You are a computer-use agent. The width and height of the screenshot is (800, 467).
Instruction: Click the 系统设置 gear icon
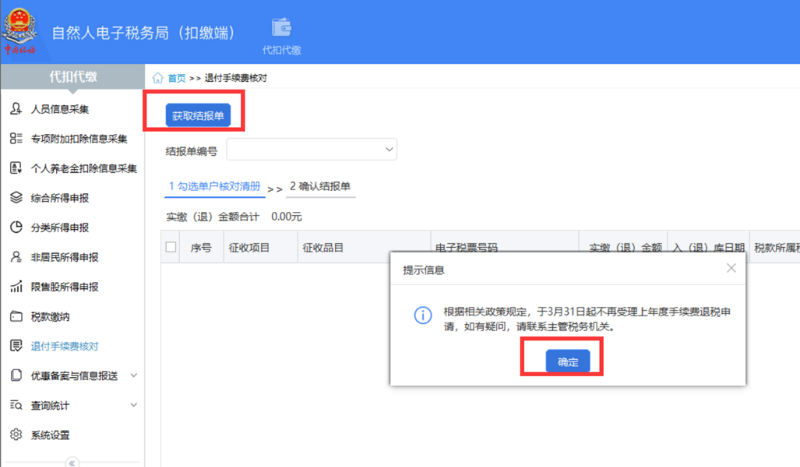[16, 435]
